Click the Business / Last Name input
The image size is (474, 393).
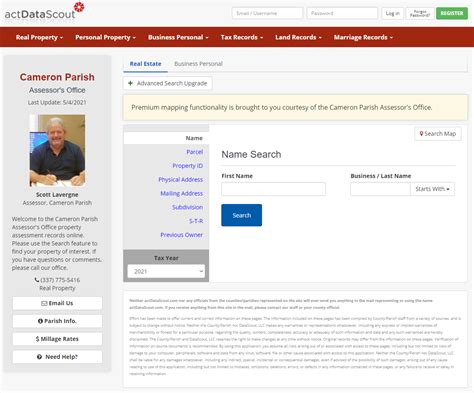click(380, 189)
